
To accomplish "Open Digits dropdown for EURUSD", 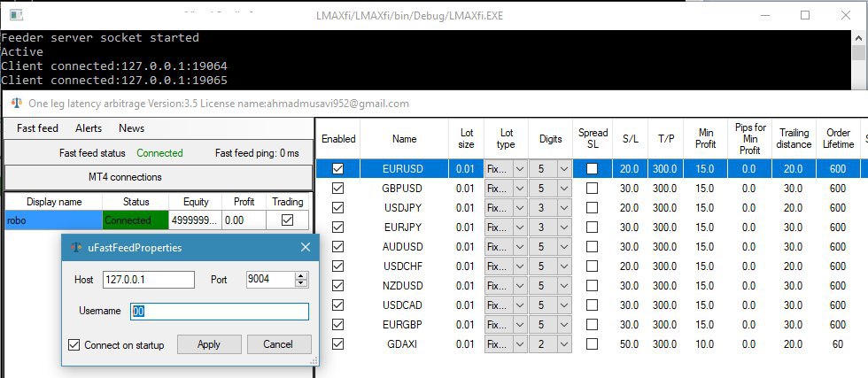I will pos(564,169).
